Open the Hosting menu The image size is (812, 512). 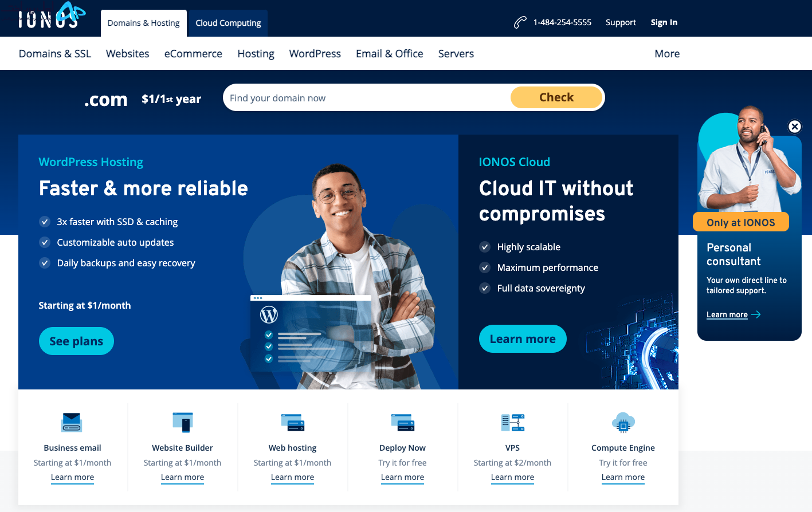(256, 53)
